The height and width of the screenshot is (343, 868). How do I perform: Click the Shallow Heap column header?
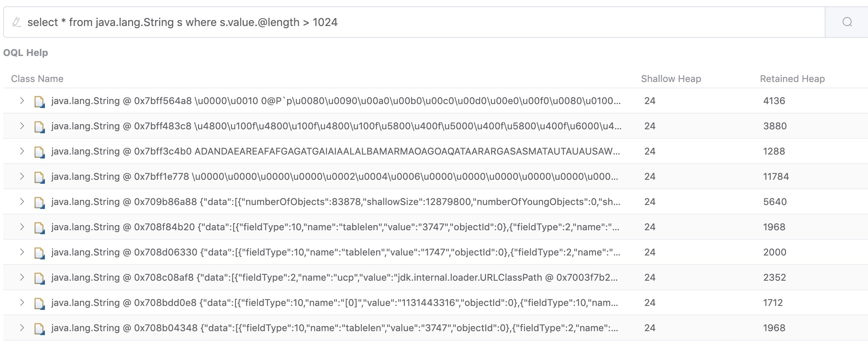click(x=671, y=79)
